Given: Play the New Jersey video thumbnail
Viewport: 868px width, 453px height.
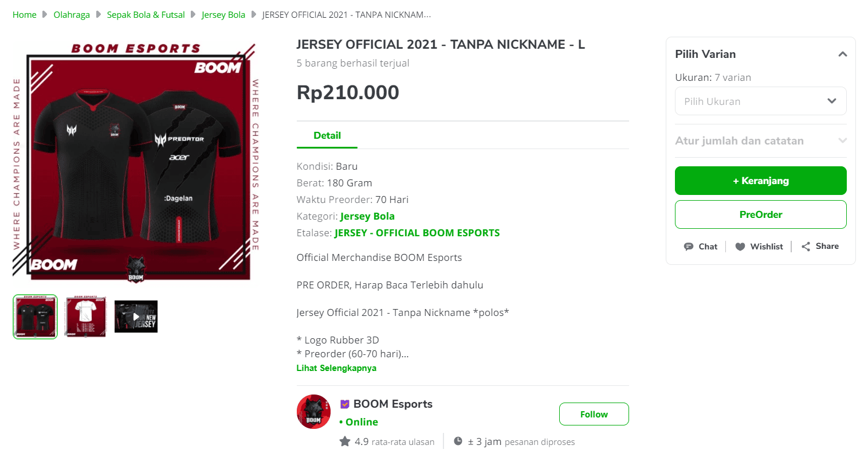Looking at the screenshot, I should pyautogui.click(x=136, y=317).
